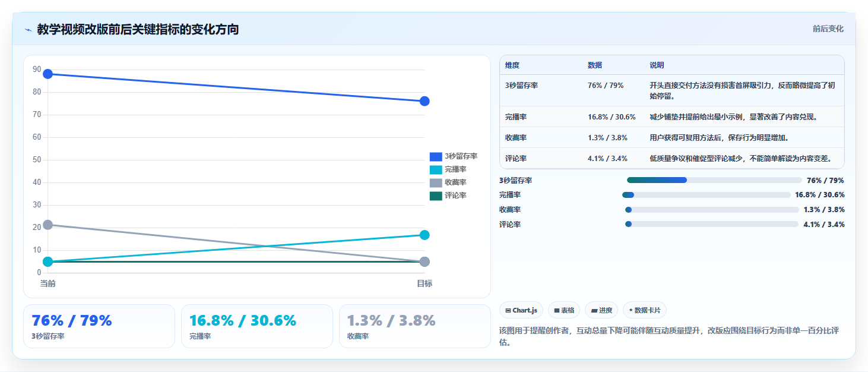Click gray 收藏率 data point at 当前

[x=48, y=225]
